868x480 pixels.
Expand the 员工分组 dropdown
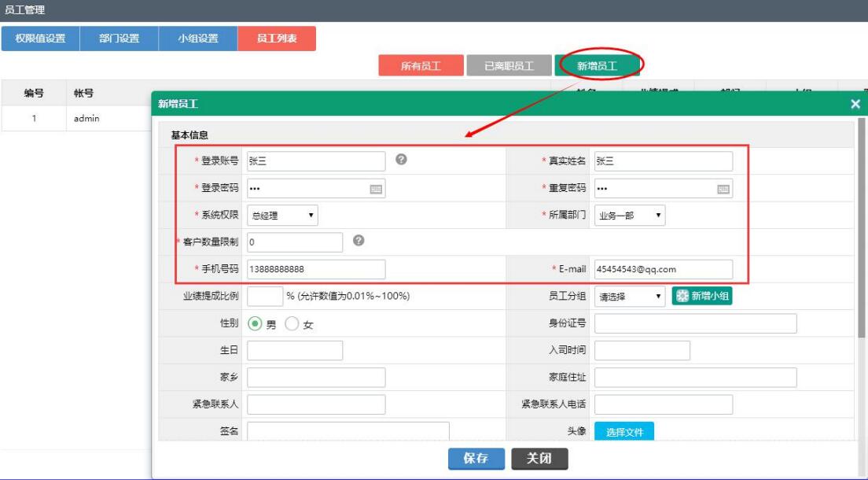(x=630, y=297)
